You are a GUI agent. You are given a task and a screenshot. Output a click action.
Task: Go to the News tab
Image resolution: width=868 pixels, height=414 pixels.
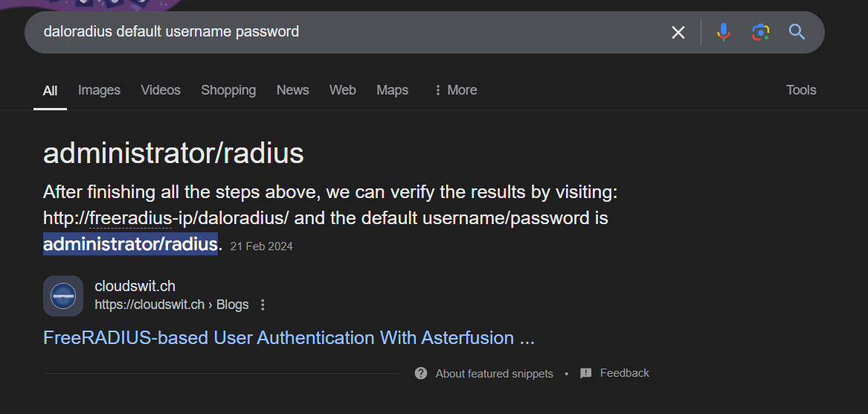[293, 90]
